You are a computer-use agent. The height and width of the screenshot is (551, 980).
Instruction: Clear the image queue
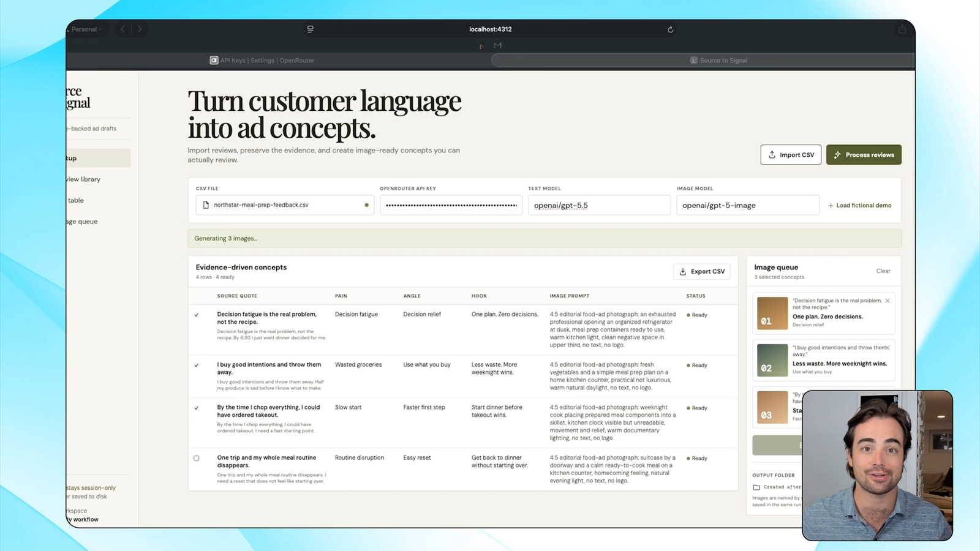[883, 271]
